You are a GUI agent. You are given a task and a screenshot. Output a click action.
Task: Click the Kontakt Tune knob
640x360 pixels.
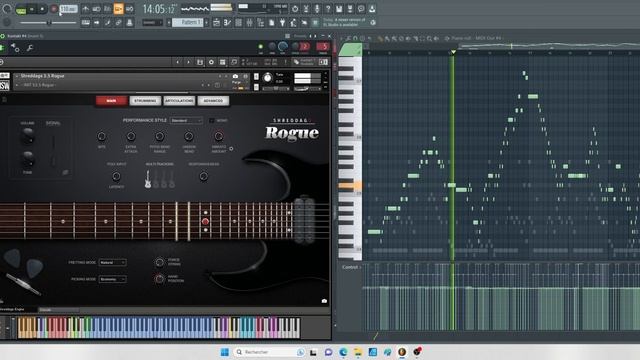pyautogui.click(x=268, y=78)
